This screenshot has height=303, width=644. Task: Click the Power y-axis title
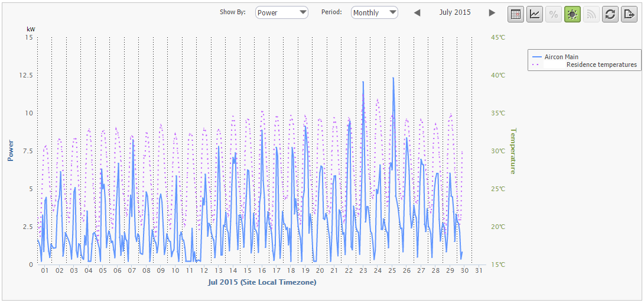[x=11, y=150]
